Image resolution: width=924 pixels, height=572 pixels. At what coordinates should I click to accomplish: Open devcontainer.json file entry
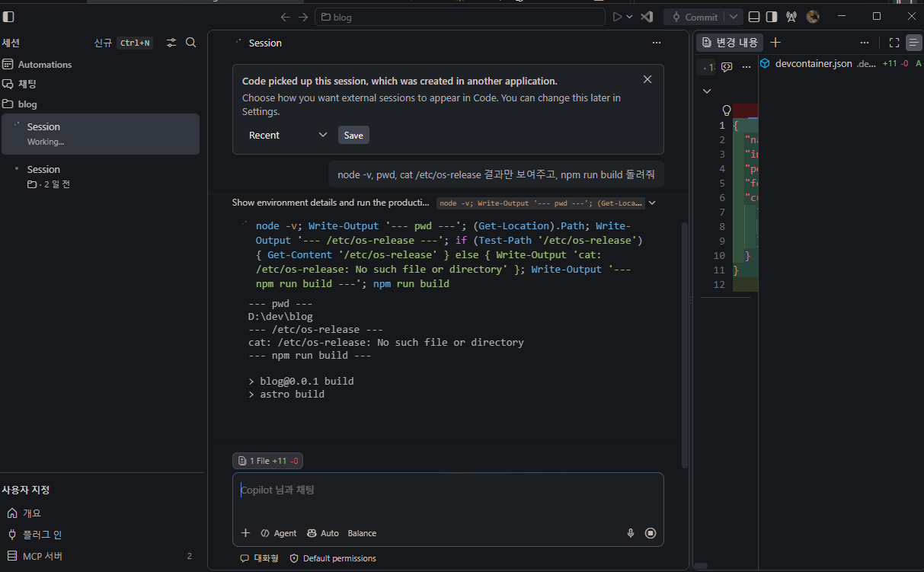(x=841, y=63)
